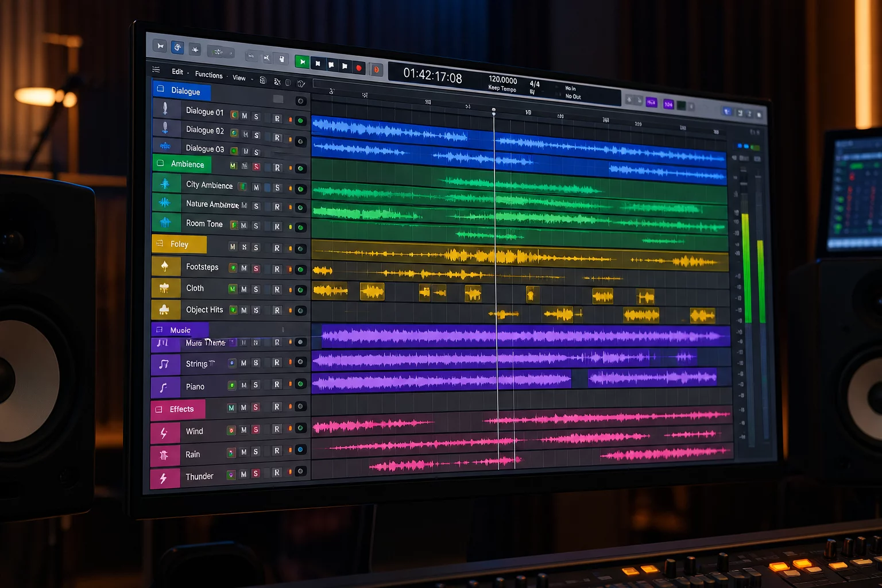Open the Keep Tempo dropdown
This screenshot has width=882, height=588.
[502, 88]
